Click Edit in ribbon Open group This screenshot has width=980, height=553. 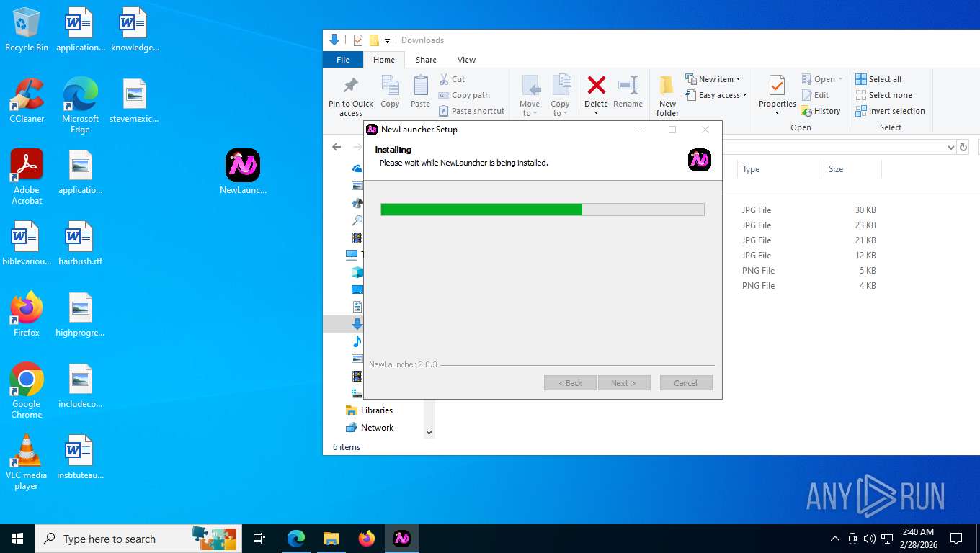pos(815,95)
